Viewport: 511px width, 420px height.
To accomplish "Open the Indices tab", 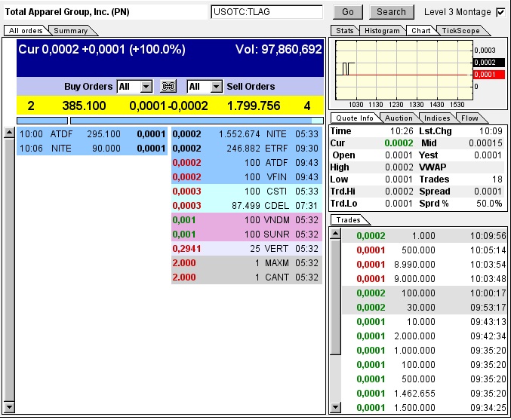I will coord(437,118).
